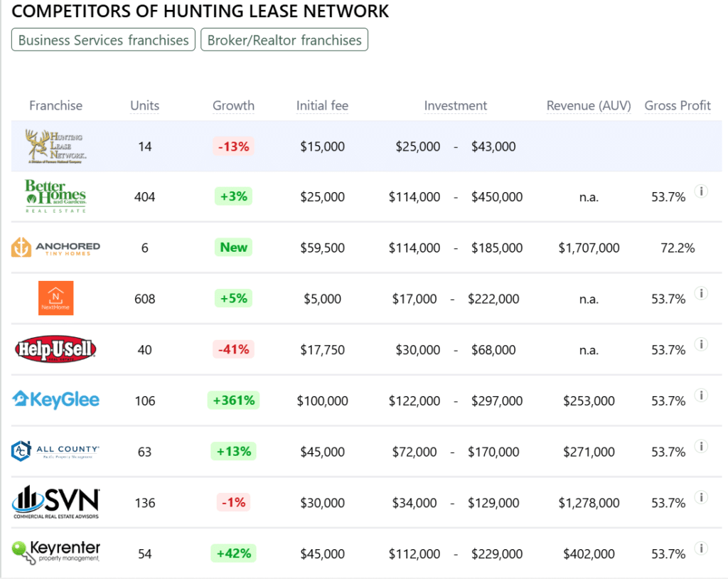Select the $253,000 revenue value
The width and height of the screenshot is (728, 579).
(589, 400)
